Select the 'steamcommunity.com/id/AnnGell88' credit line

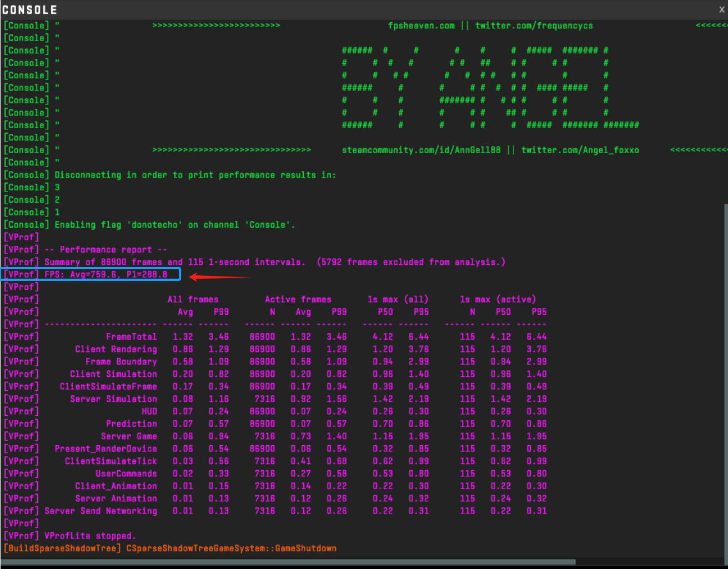point(421,150)
